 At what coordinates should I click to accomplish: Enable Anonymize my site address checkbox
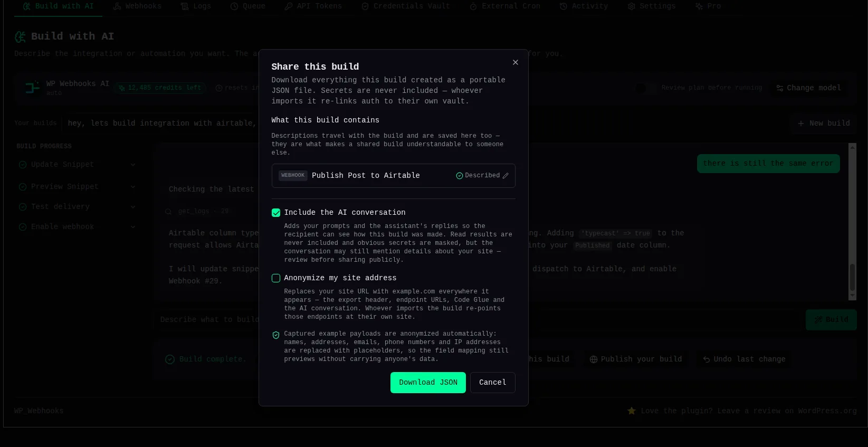[x=276, y=278]
